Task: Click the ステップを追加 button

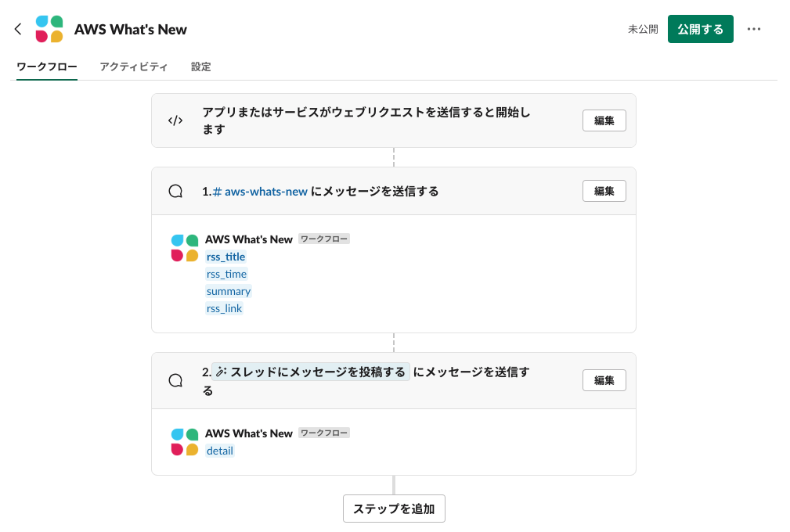Action: click(394, 509)
